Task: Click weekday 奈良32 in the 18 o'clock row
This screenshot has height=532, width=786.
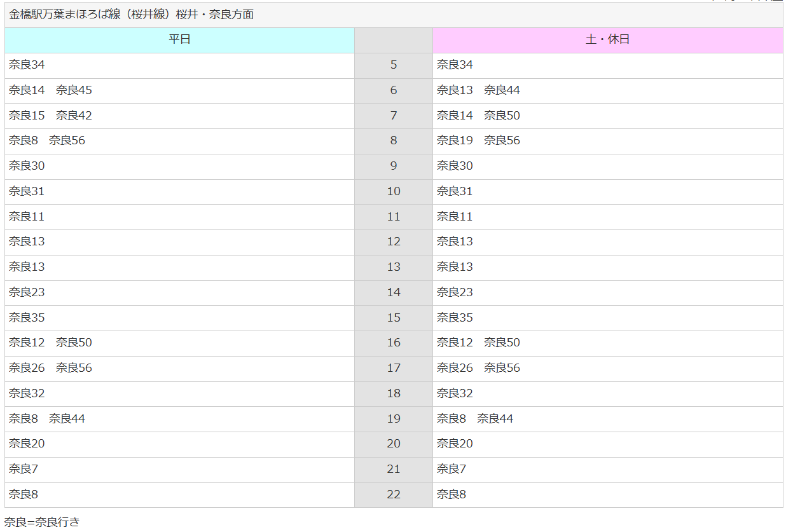Action: click(x=27, y=393)
